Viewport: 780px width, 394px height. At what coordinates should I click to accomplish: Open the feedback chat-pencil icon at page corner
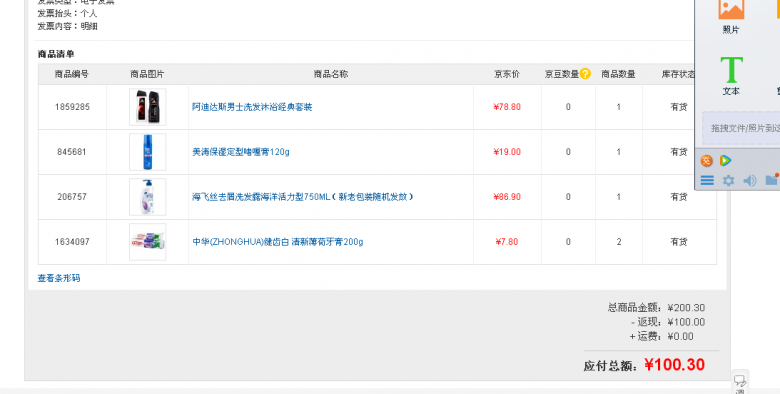[740, 381]
